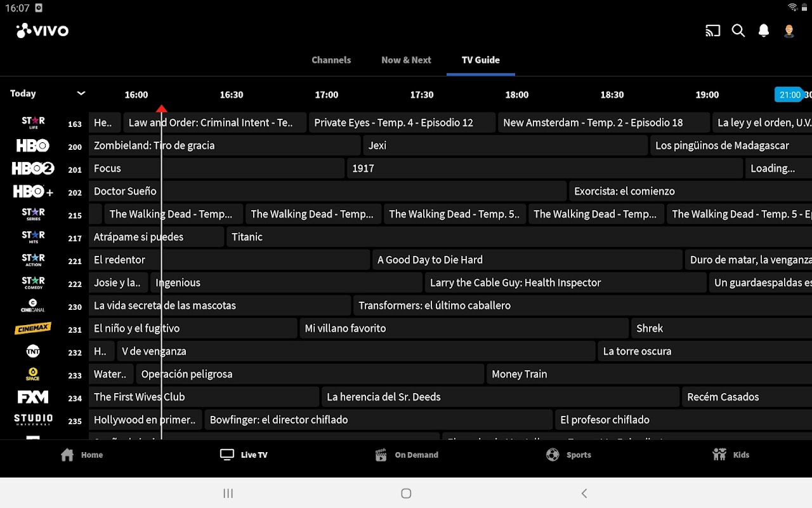
Task: Select the Star Comedy channel logo
Action: [33, 283]
